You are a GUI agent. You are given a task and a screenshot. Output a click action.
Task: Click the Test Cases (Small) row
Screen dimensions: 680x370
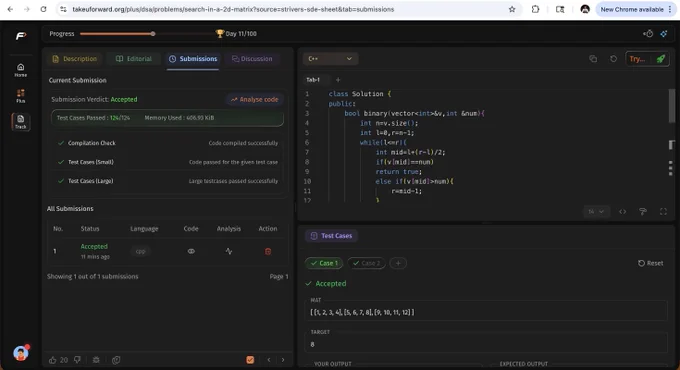pos(168,162)
